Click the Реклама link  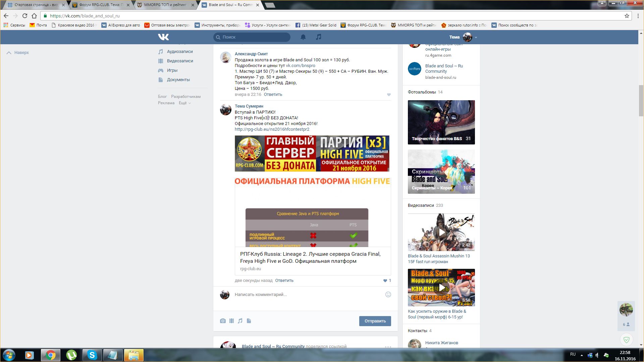coord(166,103)
